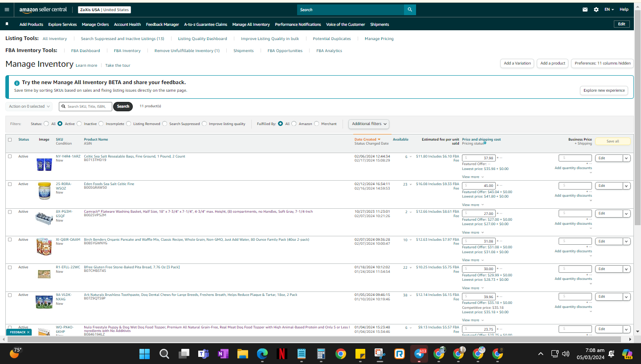Tick the checkbox for the Bfree Pita Bread row
Viewport: 641px width, 364px height.
pyautogui.click(x=10, y=267)
